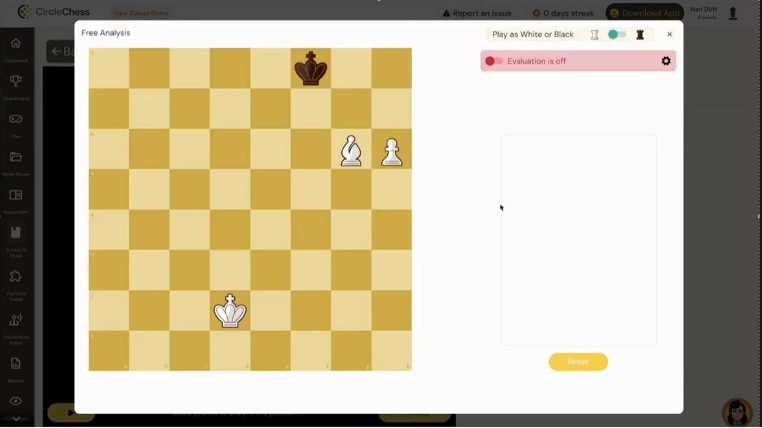The image size is (762, 428).
Task: Click the empty move list panel
Action: click(x=578, y=240)
